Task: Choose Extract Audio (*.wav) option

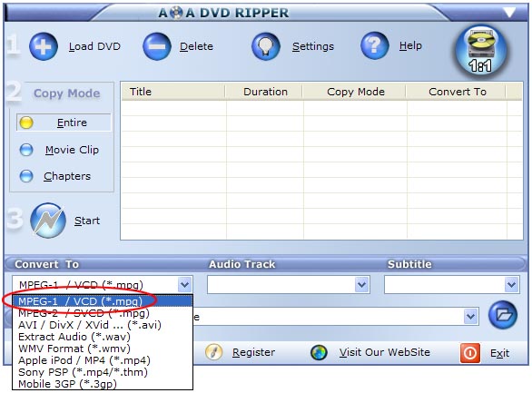Action: (x=103, y=337)
